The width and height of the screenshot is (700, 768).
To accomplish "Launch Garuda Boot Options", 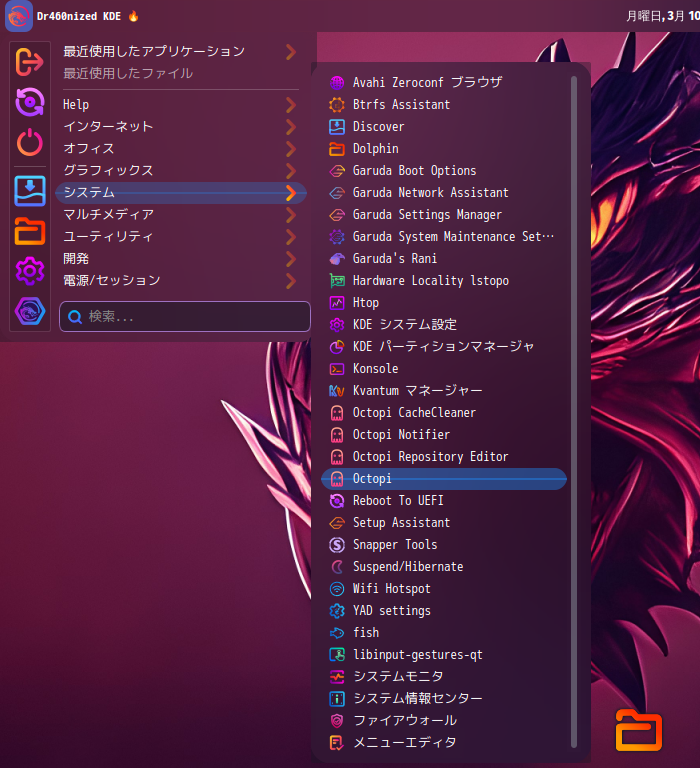I will pyautogui.click(x=444, y=171).
